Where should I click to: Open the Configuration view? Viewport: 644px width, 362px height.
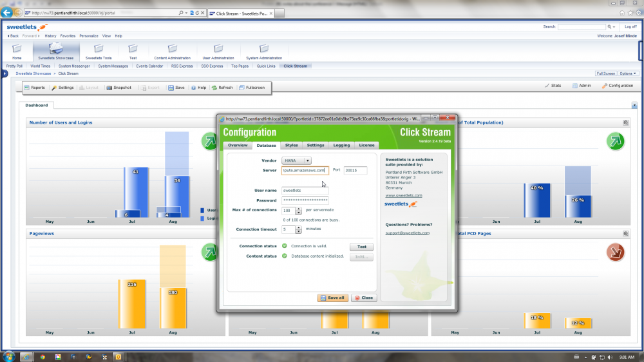point(618,86)
